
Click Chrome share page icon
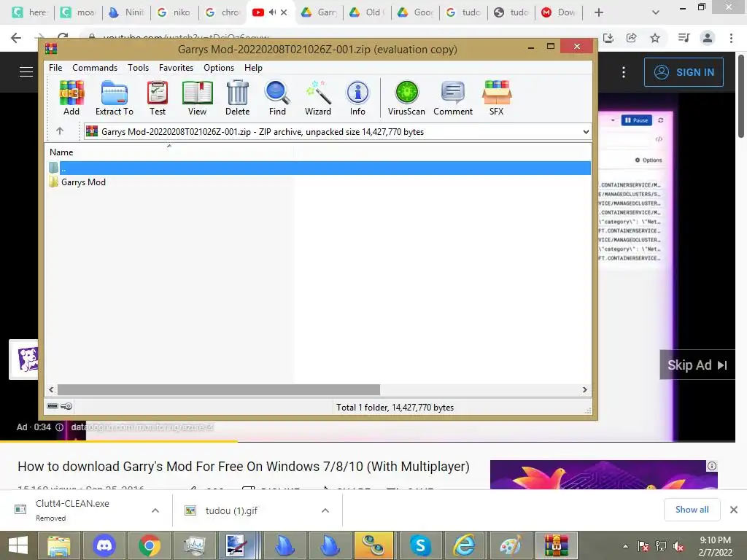pos(632,38)
